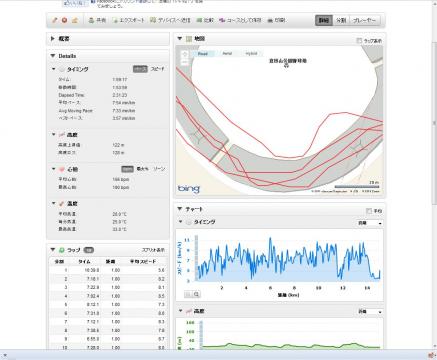Click the map pan control
Image resolution: width=437 pixels, height=360 pixels.
[x=185, y=54]
